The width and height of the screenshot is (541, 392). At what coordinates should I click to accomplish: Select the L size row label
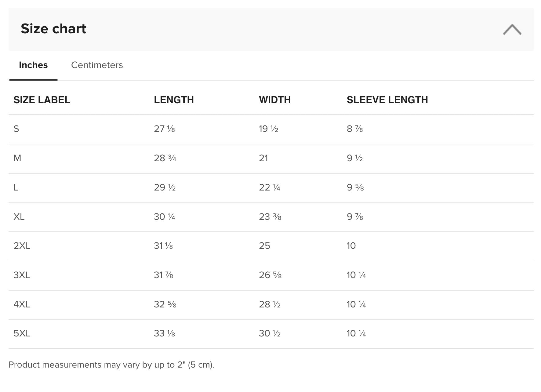pos(16,187)
